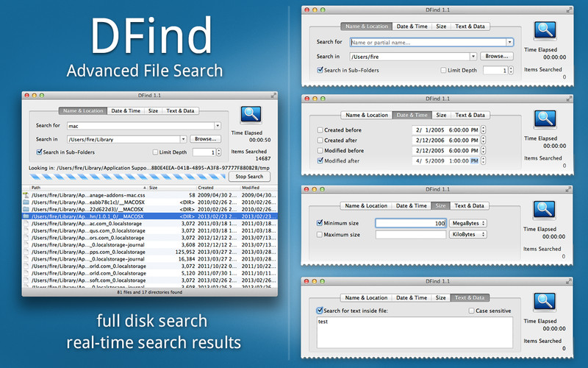Uncheck the Modified after checkbox
Viewport: 588px width, 368px height.
point(320,160)
